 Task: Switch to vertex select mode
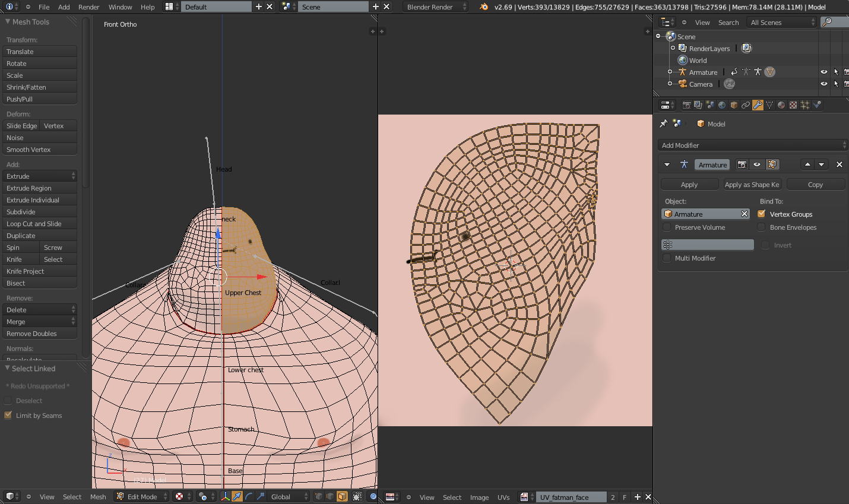(x=319, y=496)
